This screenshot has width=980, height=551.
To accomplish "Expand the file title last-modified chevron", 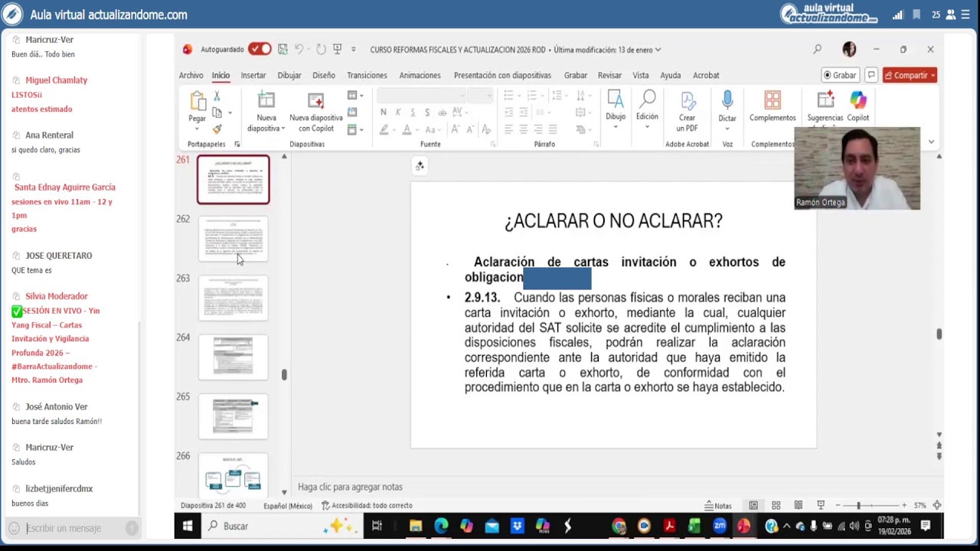I will [x=658, y=50].
